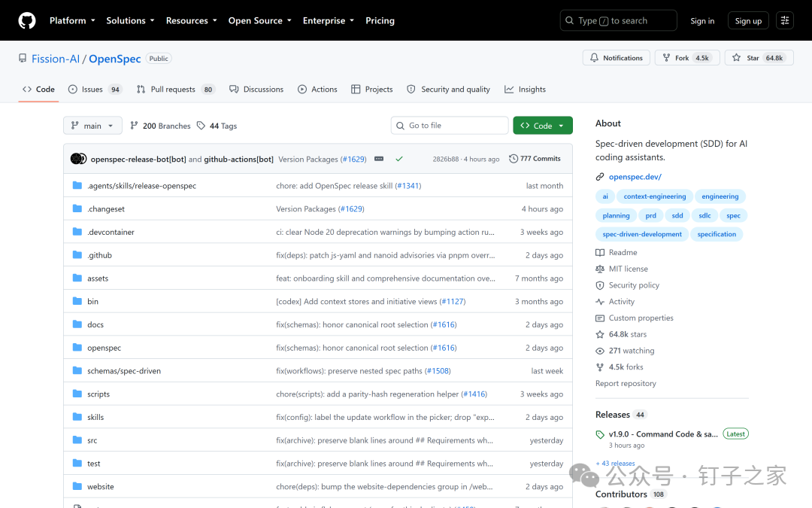Viewport: 812px width, 508px height.
Task: Star the repository with Star button
Action: [x=759, y=57]
